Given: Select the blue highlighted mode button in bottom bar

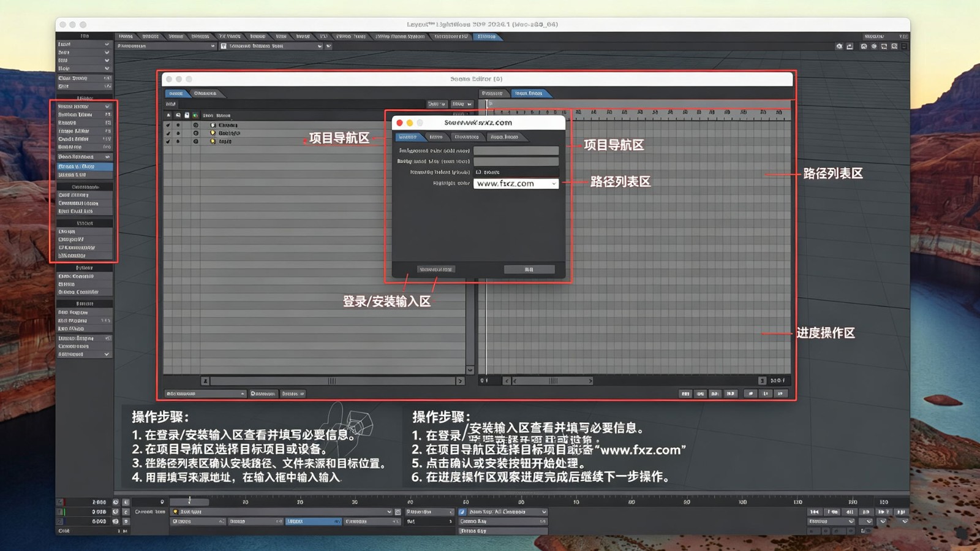Looking at the screenshot, I should (x=314, y=522).
